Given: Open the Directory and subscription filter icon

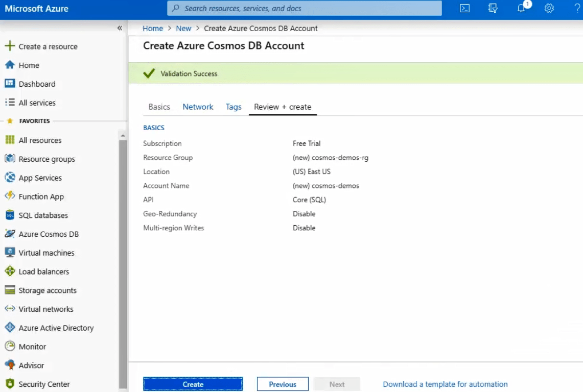Looking at the screenshot, I should 493,8.
